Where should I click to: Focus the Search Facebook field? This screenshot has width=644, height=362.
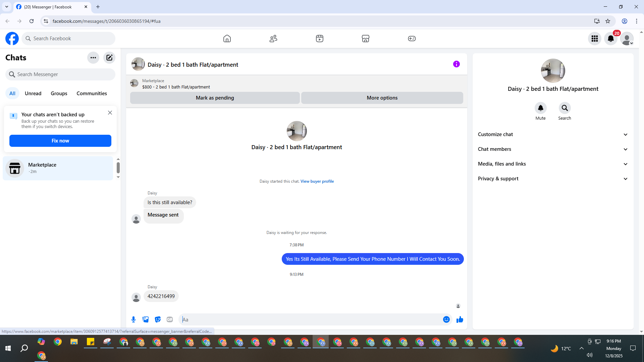68,39
